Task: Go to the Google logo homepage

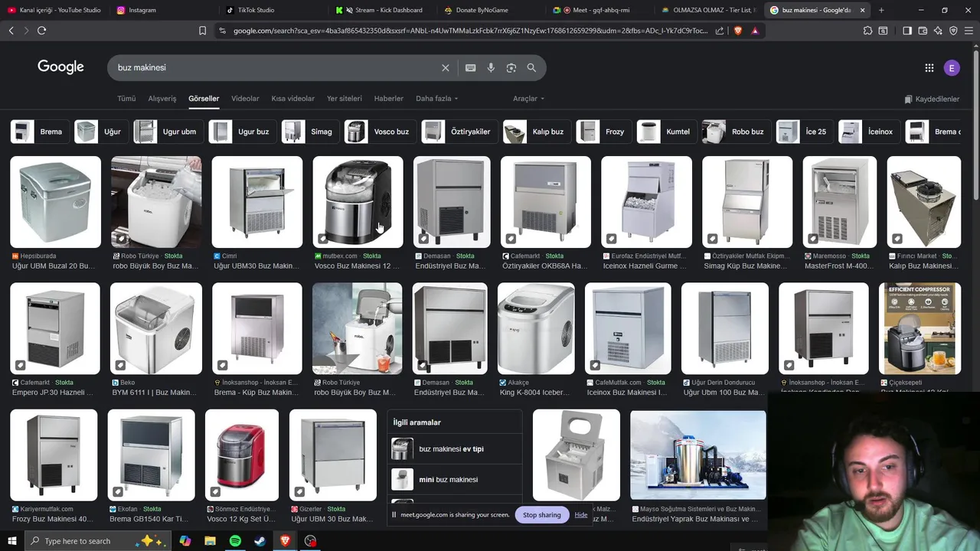Action: click(60, 67)
